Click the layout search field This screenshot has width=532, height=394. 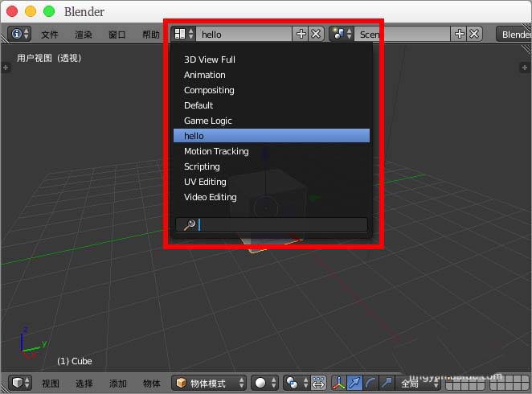(x=272, y=224)
